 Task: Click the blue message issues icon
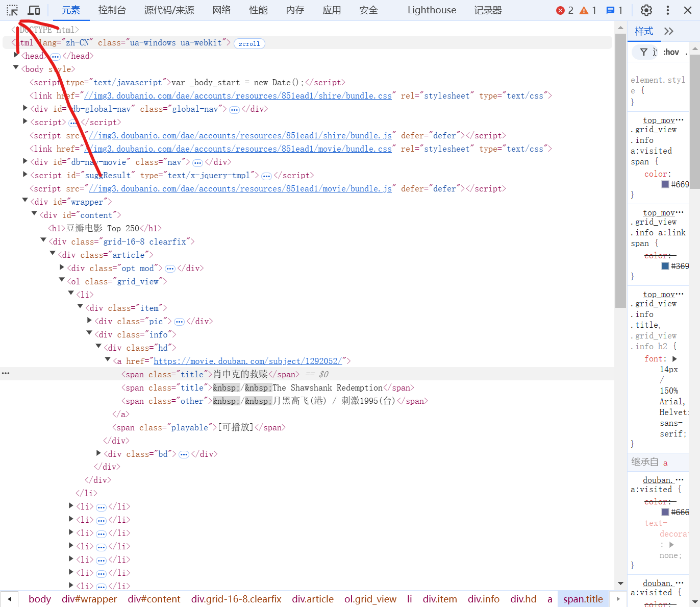pyautogui.click(x=610, y=10)
